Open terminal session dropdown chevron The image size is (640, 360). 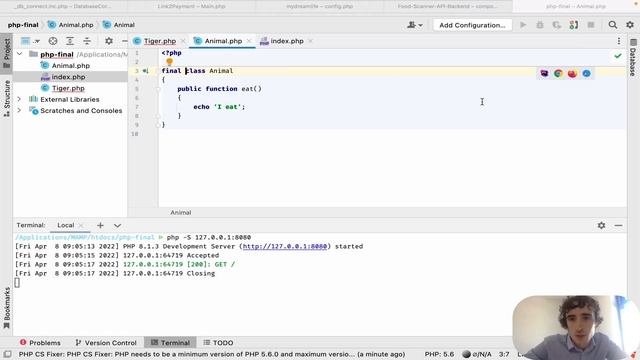coord(117,225)
